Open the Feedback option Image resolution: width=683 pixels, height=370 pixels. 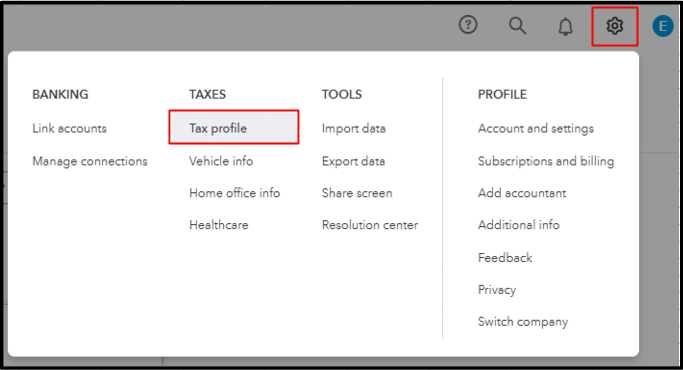(x=505, y=258)
